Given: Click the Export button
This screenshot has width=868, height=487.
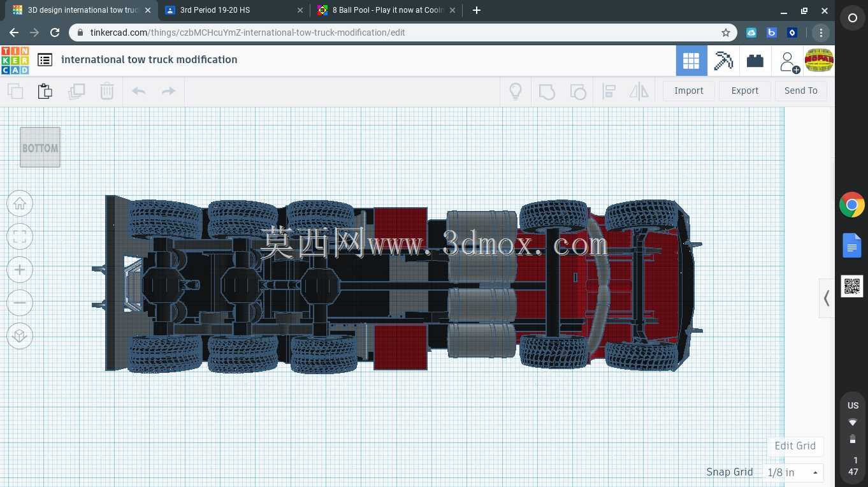Looking at the screenshot, I should (x=745, y=91).
